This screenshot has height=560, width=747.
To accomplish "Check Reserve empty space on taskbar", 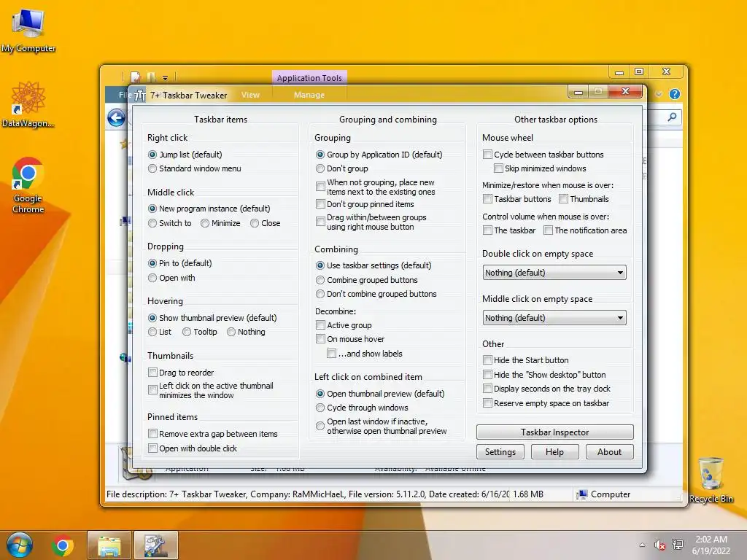I will (x=546, y=403).
